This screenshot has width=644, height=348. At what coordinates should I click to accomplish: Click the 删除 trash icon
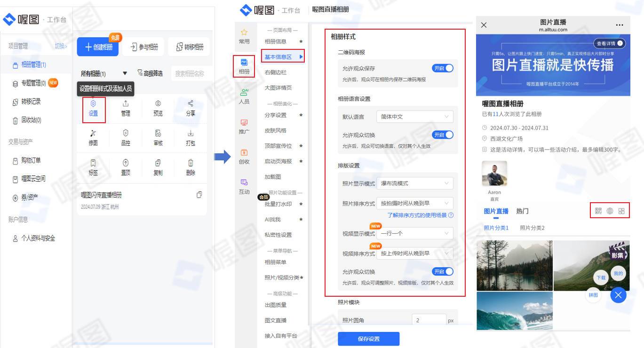point(191,163)
